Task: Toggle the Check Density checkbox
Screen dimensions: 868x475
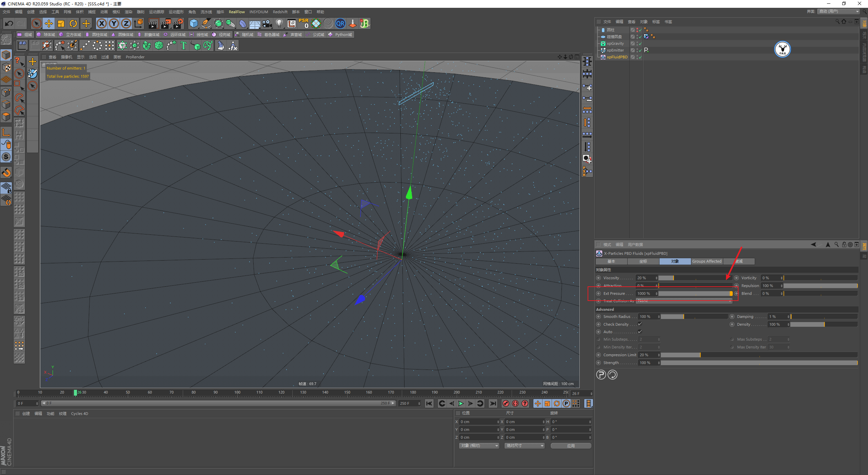Action: click(640, 324)
